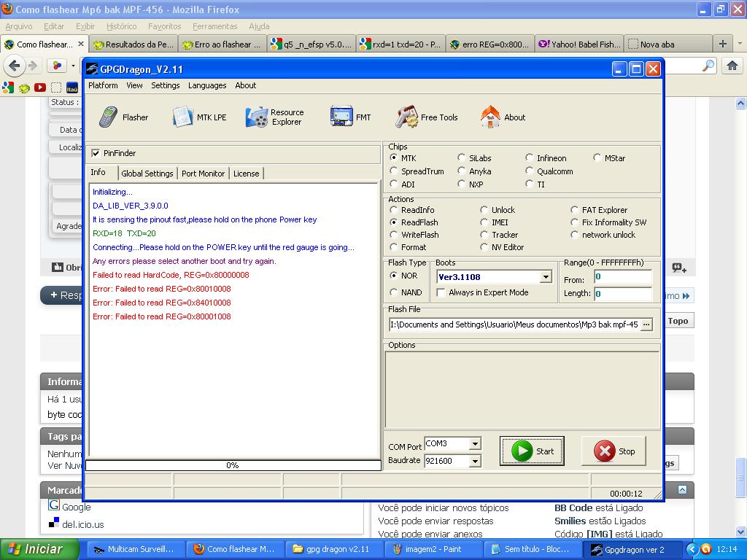Click the Range Length input field
747x560 pixels.
coord(623,294)
